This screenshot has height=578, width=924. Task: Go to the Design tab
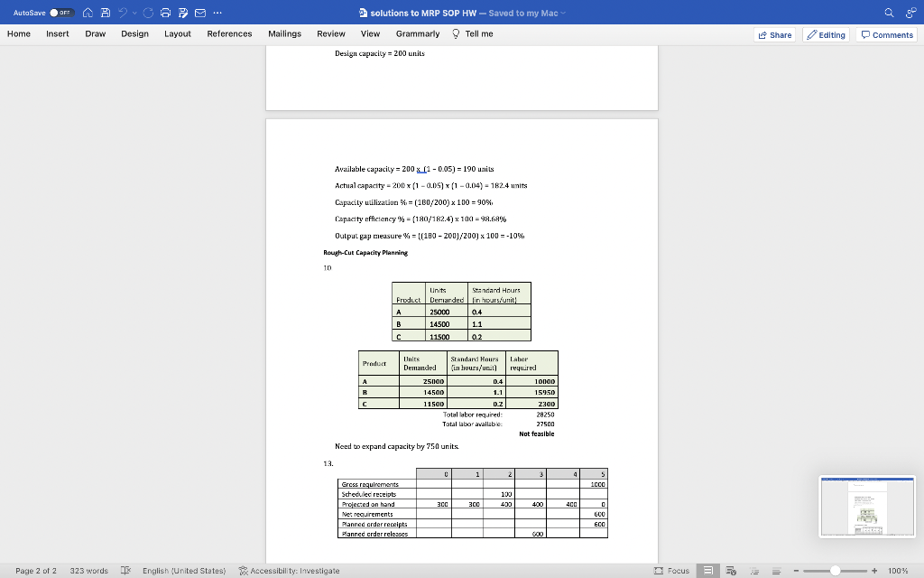coord(135,33)
